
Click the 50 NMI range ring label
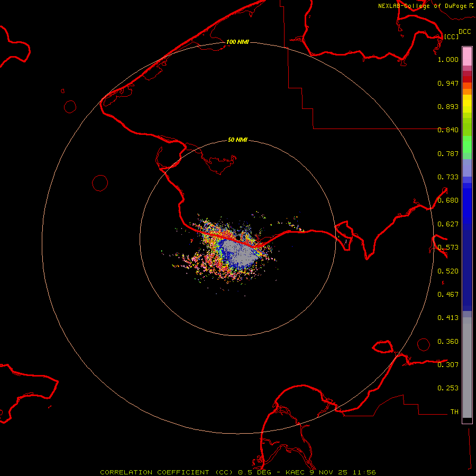[237, 140]
